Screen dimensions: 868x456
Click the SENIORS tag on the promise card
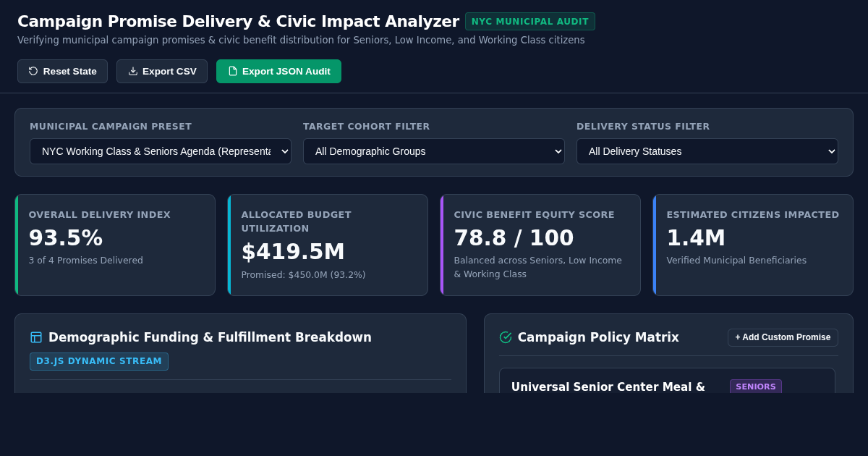[756, 387]
